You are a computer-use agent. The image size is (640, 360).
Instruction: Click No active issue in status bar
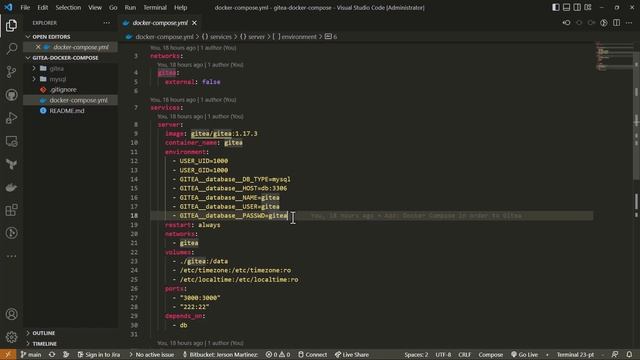[x=151, y=354]
